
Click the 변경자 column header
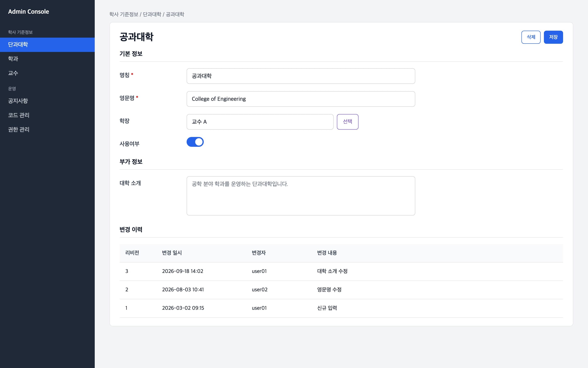(259, 253)
